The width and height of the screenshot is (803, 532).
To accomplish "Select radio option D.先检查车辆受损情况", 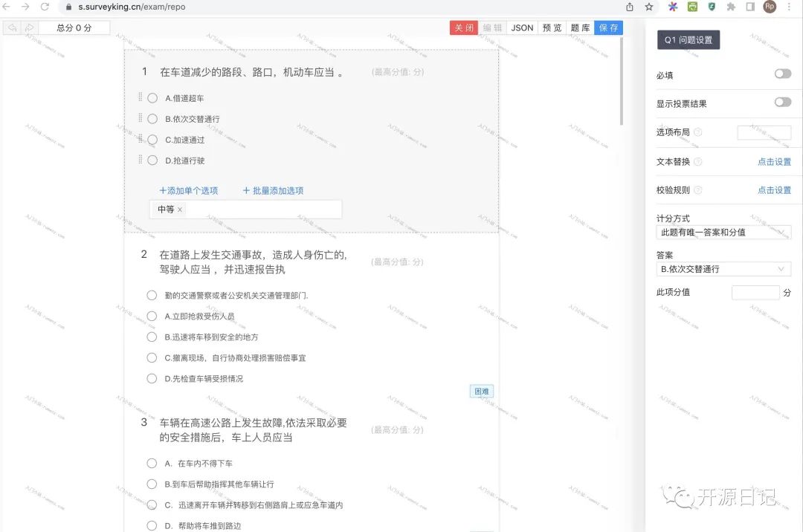I will (x=152, y=378).
